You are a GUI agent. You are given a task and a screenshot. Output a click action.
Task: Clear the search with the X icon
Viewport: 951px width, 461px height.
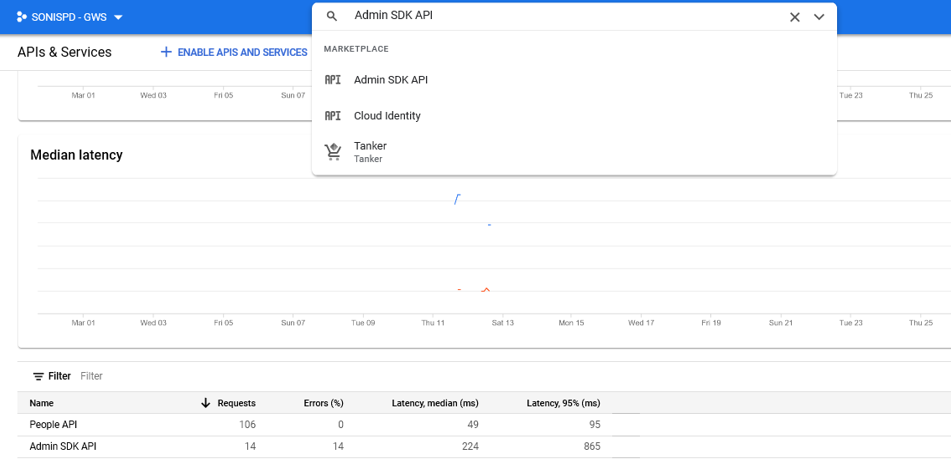[795, 17]
